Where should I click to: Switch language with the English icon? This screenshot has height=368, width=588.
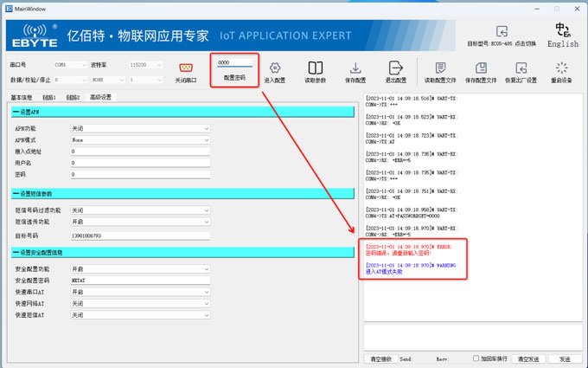point(563,32)
